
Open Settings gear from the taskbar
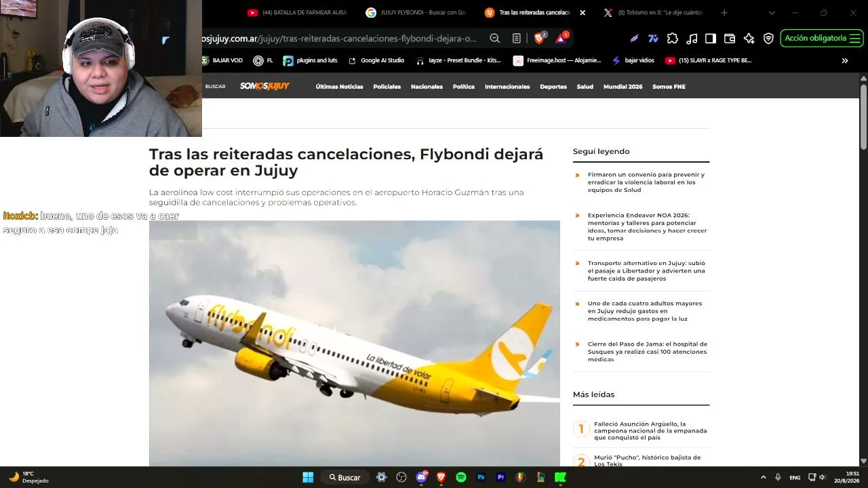pyautogui.click(x=381, y=477)
